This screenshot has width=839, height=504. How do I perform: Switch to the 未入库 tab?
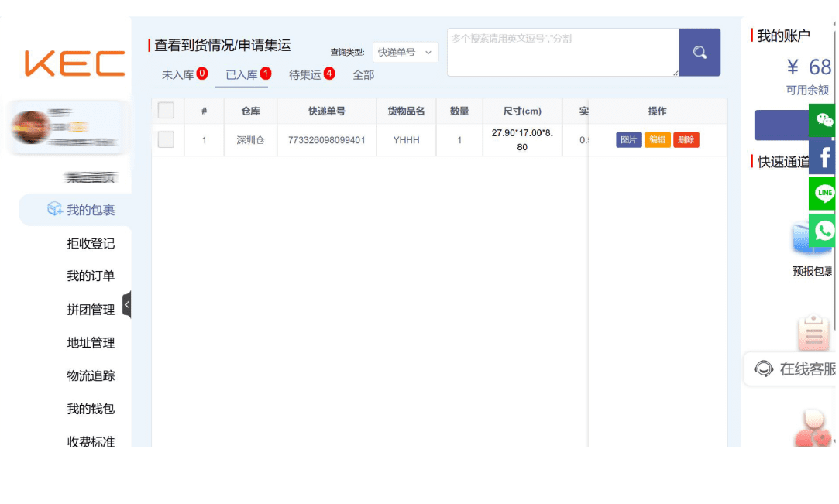(x=178, y=75)
